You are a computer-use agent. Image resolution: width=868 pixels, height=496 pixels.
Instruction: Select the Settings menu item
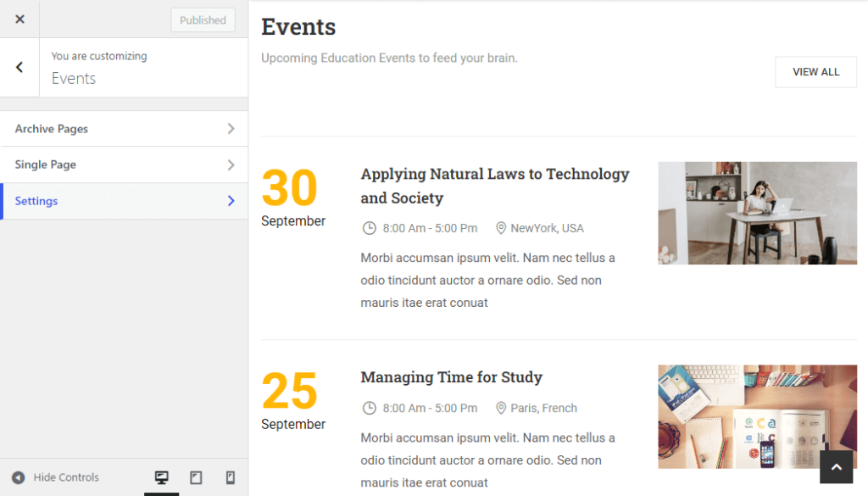tap(124, 201)
